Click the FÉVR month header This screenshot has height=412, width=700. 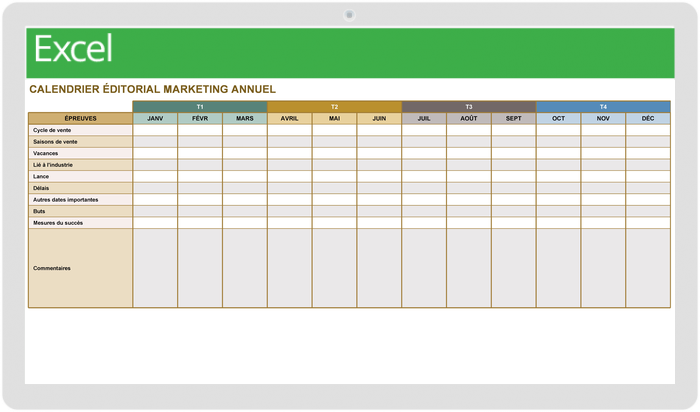click(200, 118)
